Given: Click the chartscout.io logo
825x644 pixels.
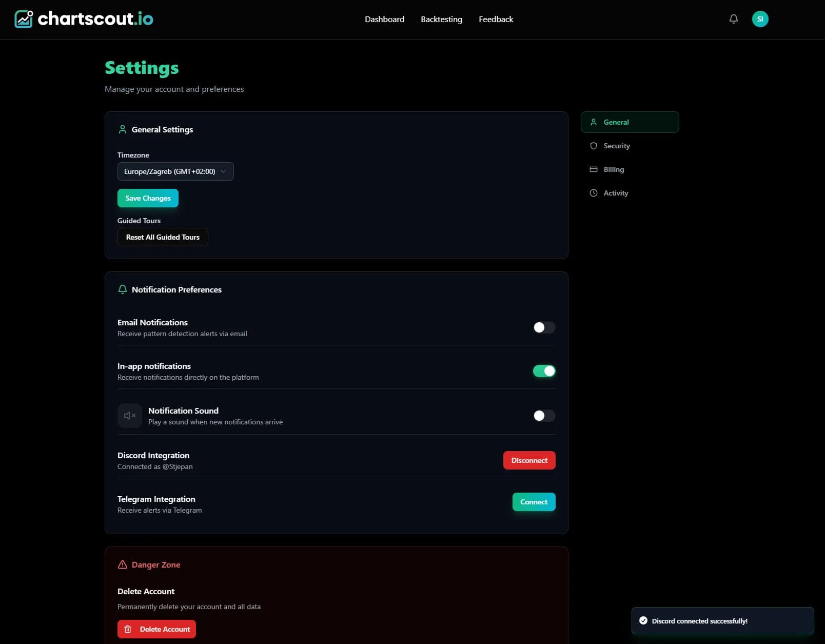Looking at the screenshot, I should point(83,19).
